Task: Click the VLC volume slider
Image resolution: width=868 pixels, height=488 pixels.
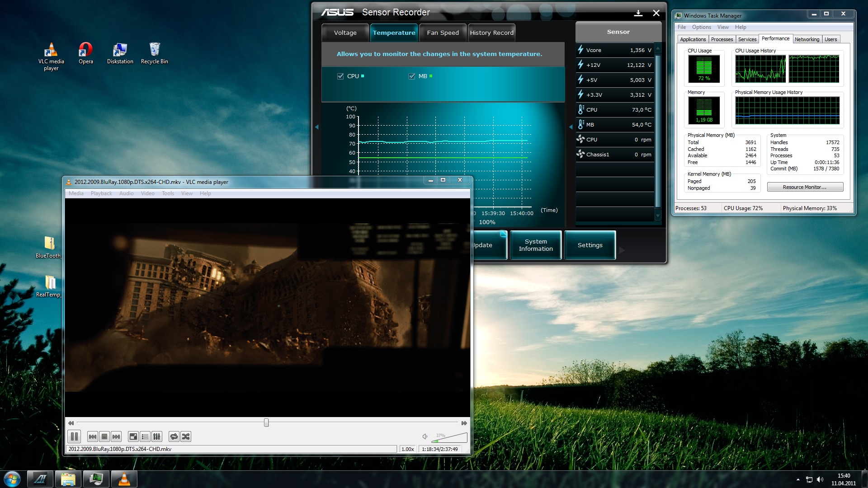Action: [x=449, y=437]
